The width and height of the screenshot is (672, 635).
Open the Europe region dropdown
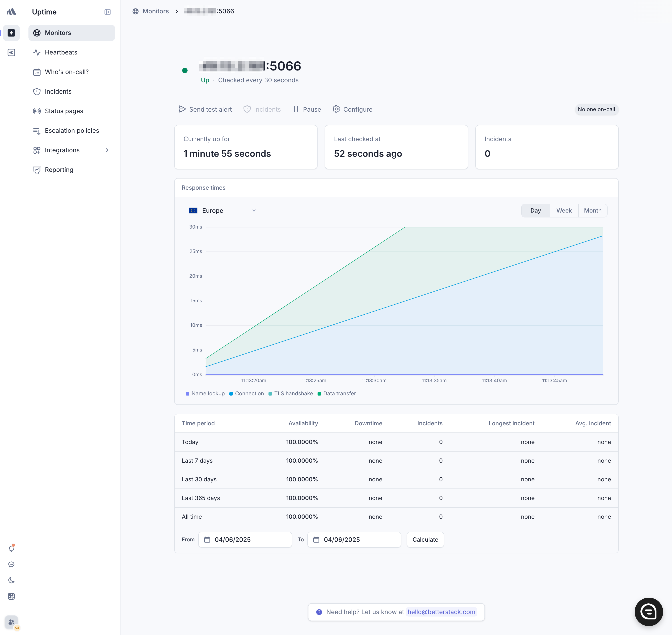[x=223, y=211]
